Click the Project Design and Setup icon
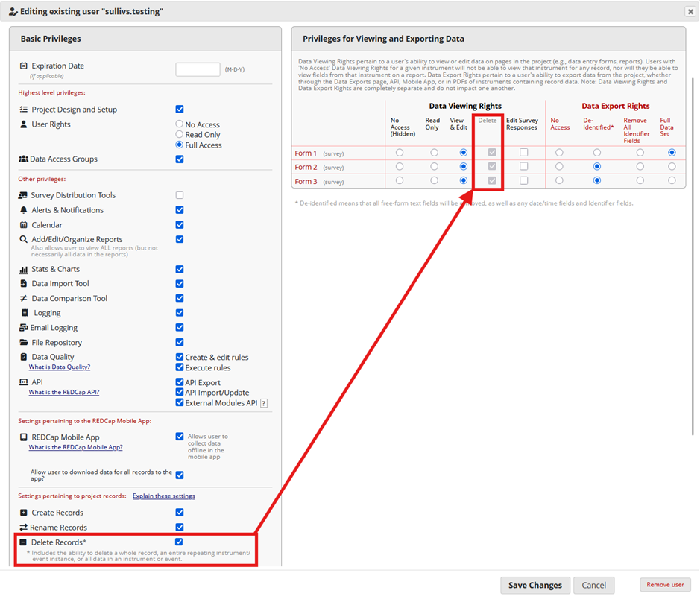The height and width of the screenshot is (611, 700). [x=24, y=110]
